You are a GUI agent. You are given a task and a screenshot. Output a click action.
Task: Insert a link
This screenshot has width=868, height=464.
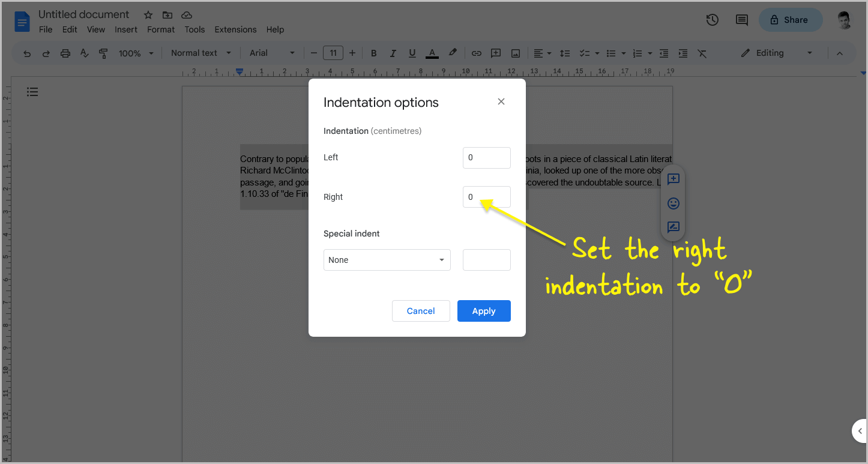[x=476, y=53]
